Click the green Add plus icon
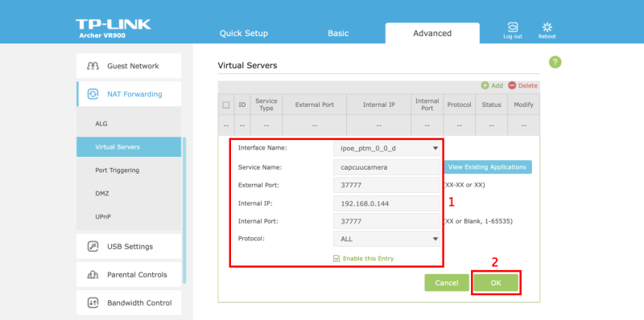Viewport: 644px width, 320px height. 485,86
